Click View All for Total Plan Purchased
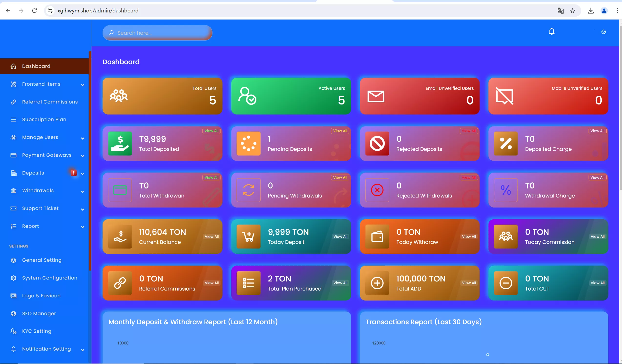The width and height of the screenshot is (622, 364). pos(340,283)
